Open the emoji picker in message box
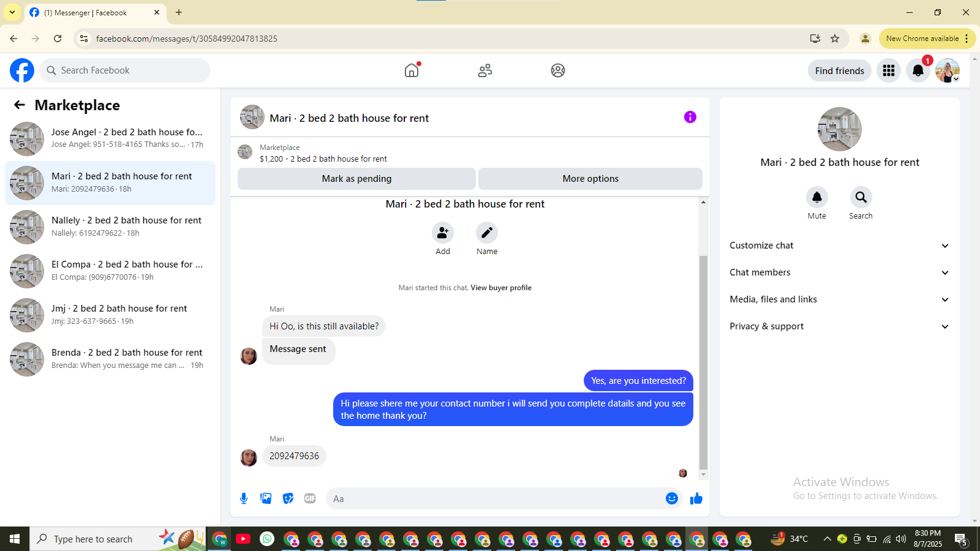 [x=672, y=498]
